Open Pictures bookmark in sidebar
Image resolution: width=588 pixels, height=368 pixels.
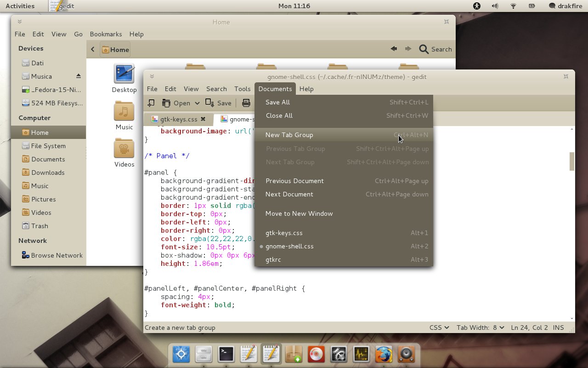(48, 199)
